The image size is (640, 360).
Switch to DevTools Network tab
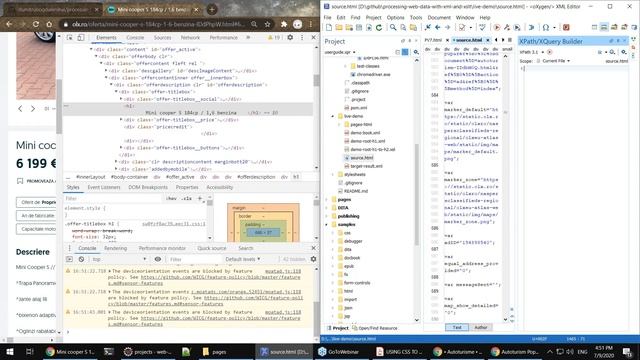(x=190, y=38)
